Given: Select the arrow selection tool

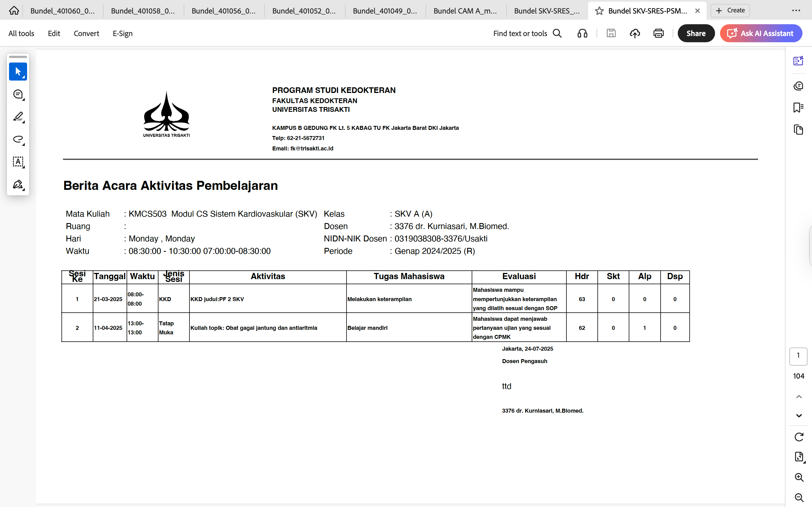Looking at the screenshot, I should click(x=18, y=72).
